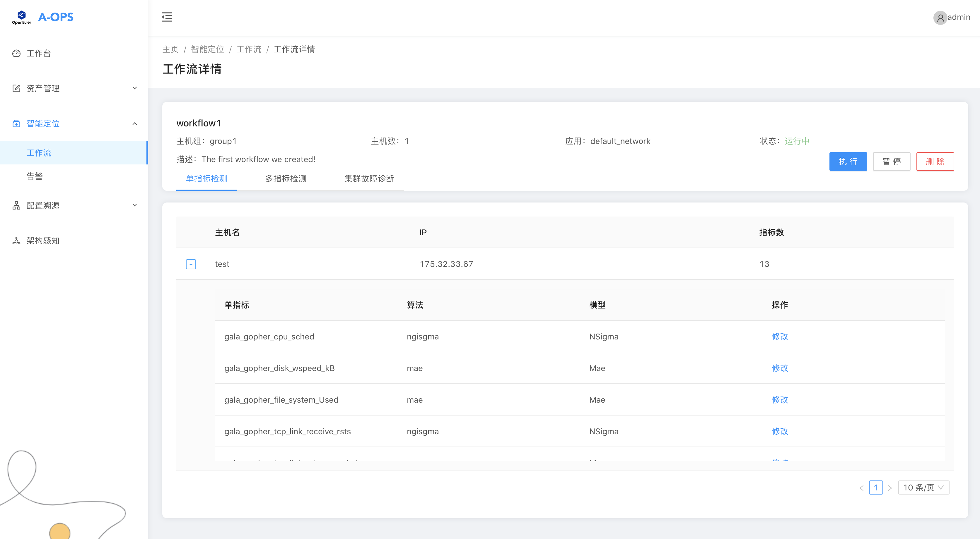Screen dimensions: 980x539
Task: Switch to the 集群故障诊断 tab
Action: (x=369, y=179)
